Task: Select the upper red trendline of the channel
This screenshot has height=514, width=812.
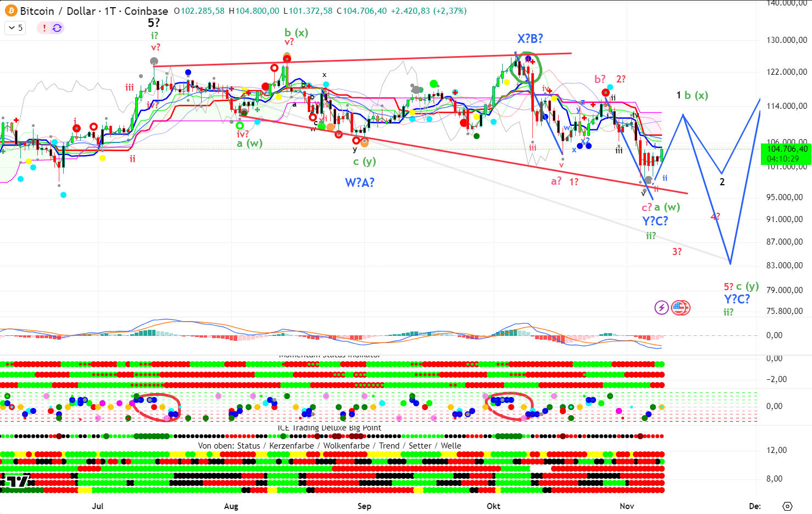Action: point(363,60)
